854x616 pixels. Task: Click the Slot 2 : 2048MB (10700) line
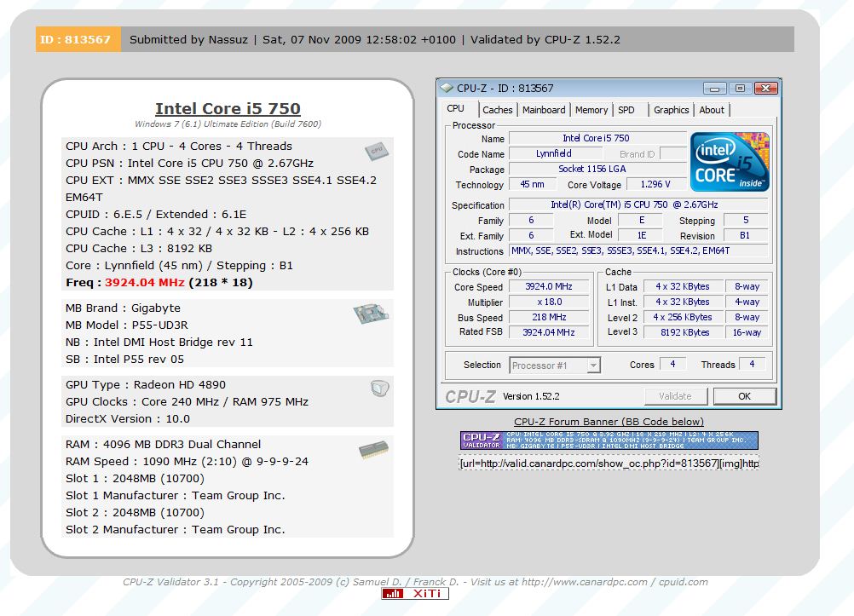135,513
